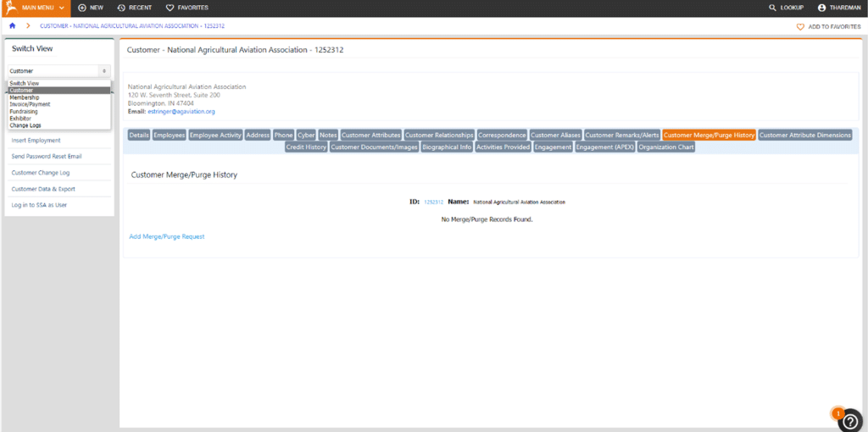Open the Customer Attribute Dimensions tab
This screenshot has height=432, width=868.
805,135
